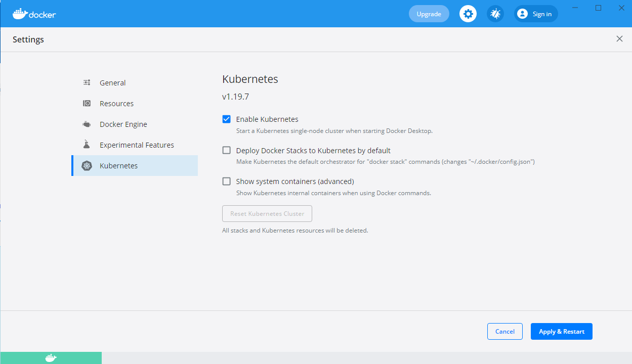Enable Deploy Docker Stacks to Kubernetes by default
Image resolution: width=632 pixels, height=364 pixels.
226,150
